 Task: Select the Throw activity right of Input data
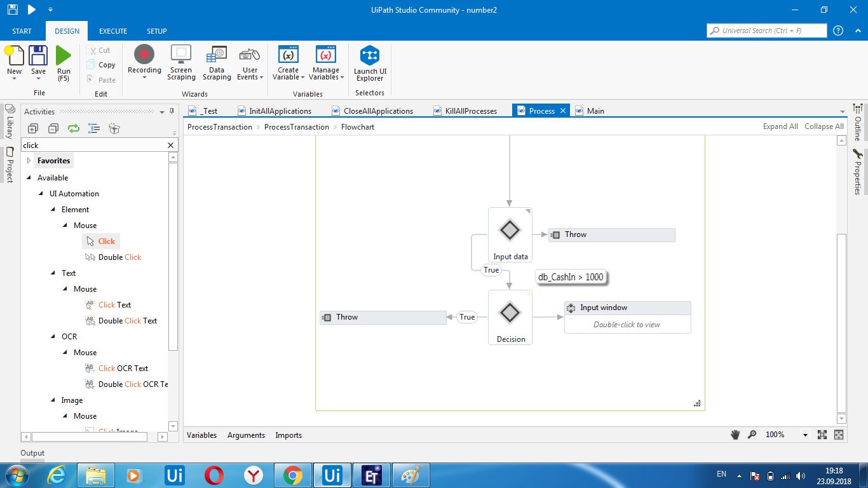coord(612,234)
